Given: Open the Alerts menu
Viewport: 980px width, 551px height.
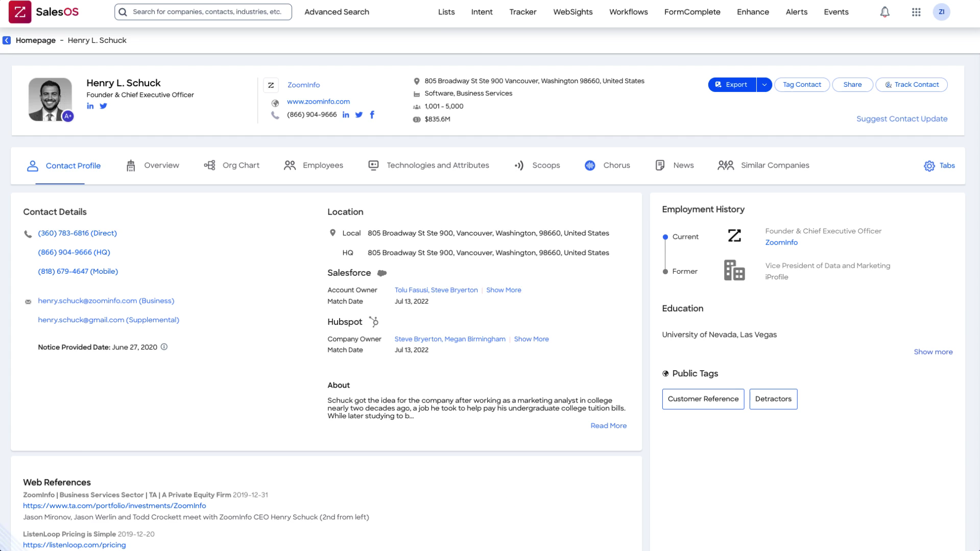Looking at the screenshot, I should coord(796,12).
